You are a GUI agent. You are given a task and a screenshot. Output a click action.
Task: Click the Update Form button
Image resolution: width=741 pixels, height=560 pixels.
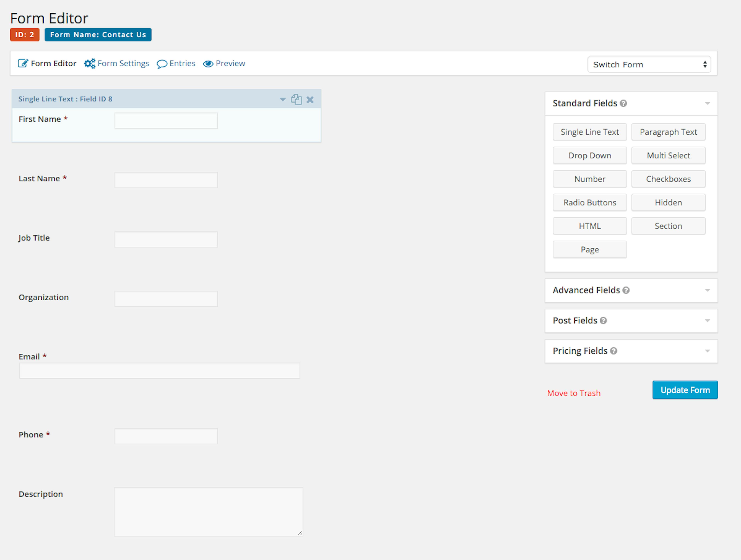coord(685,390)
